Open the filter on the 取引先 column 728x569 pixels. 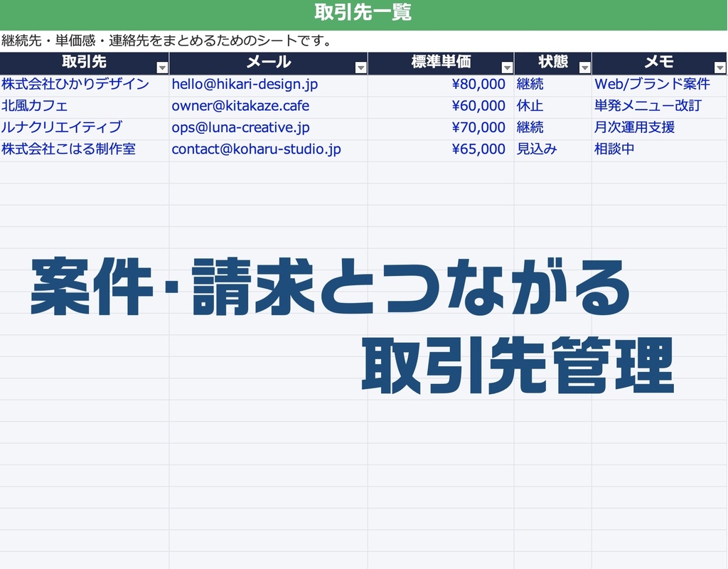click(x=162, y=66)
